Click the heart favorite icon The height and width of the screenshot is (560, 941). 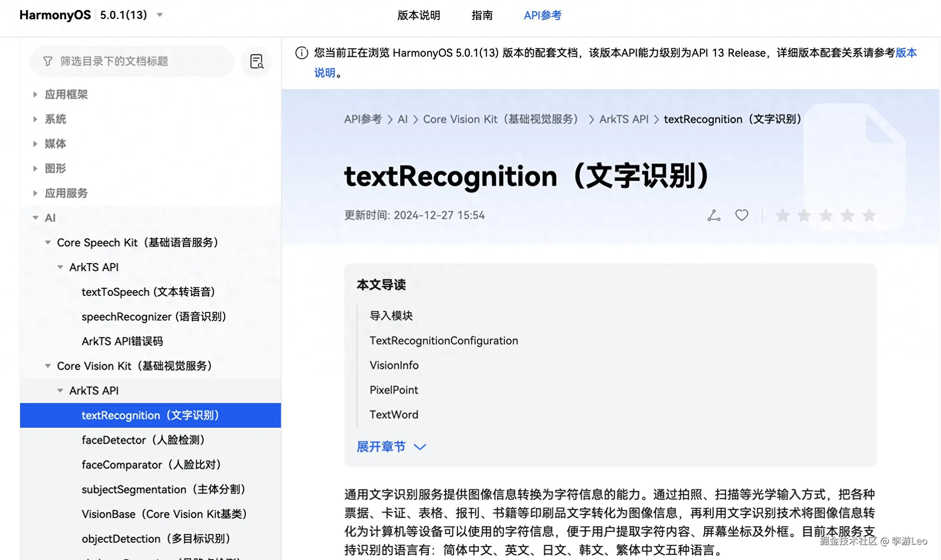[x=741, y=215]
